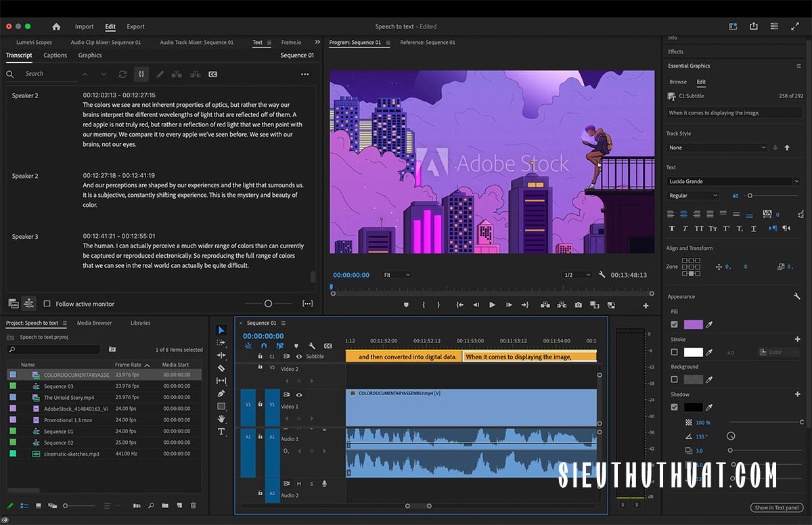Switch to the Export workspace tab

(135, 26)
